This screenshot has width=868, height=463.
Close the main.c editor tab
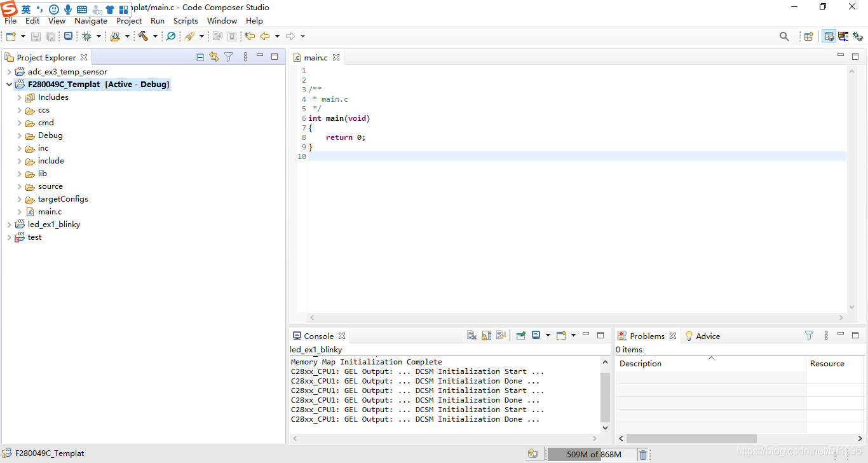pyautogui.click(x=336, y=57)
